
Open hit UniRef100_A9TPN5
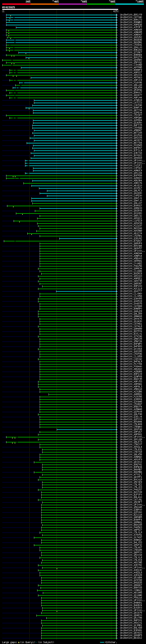(131, 67)
